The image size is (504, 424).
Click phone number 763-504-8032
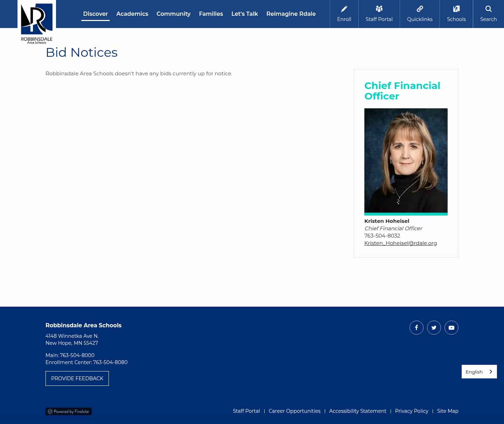click(382, 236)
